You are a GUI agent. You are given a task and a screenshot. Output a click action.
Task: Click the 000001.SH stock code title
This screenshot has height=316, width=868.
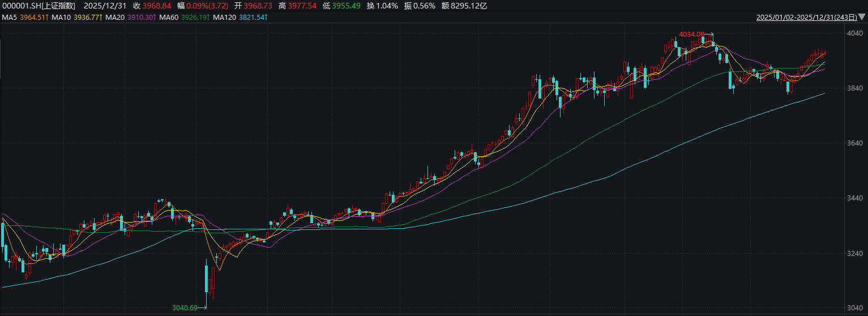[39, 6]
